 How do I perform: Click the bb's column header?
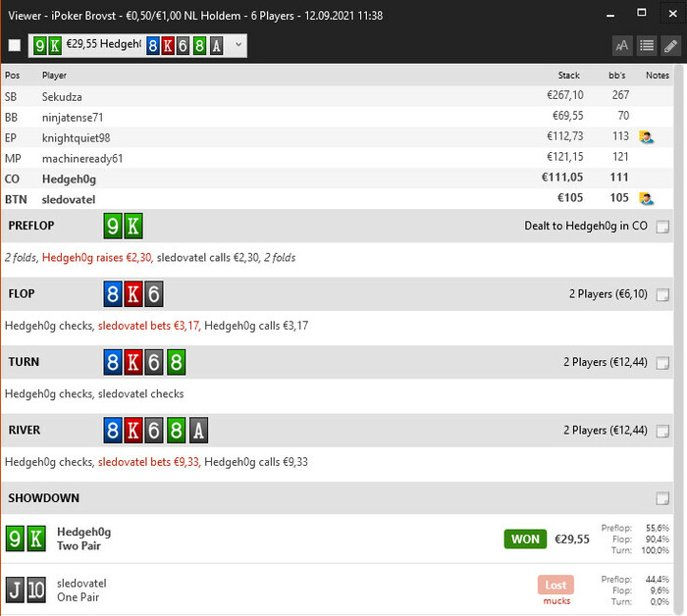click(617, 76)
